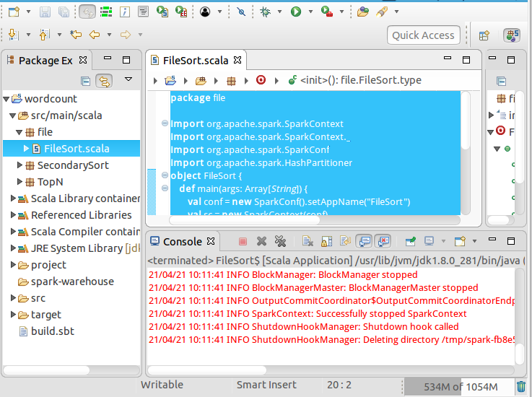Collapse the object FileSort fold marker

pyautogui.click(x=165, y=175)
